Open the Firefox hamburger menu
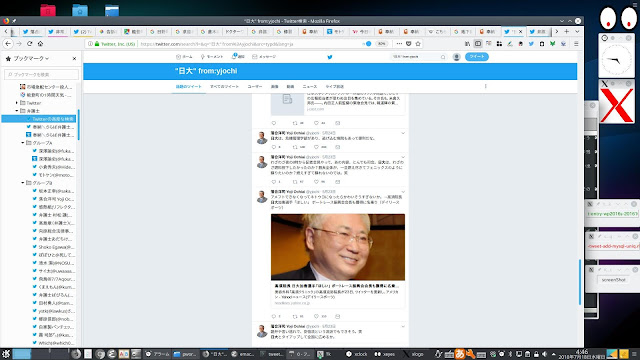The image size is (640, 360). tap(576, 44)
